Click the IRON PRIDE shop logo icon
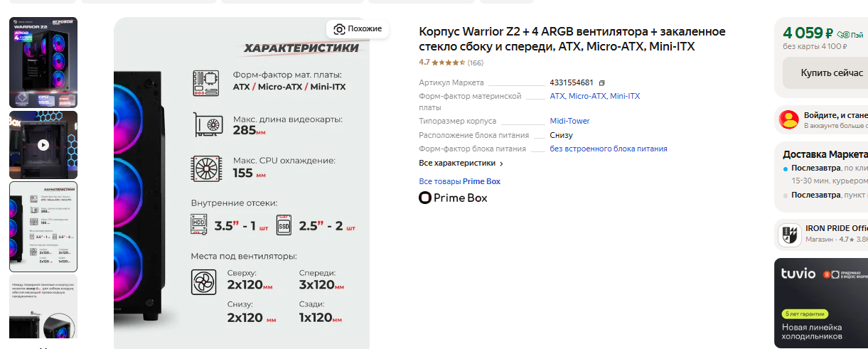Image resolution: width=868 pixels, height=349 pixels. [788, 234]
